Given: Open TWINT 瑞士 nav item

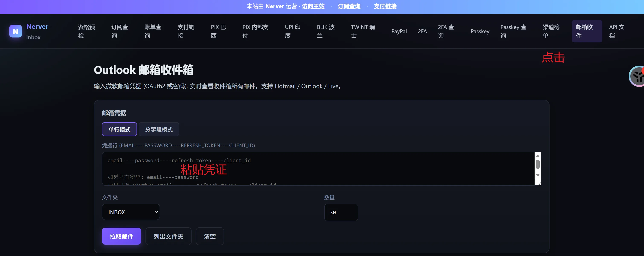Looking at the screenshot, I should coord(363,32).
